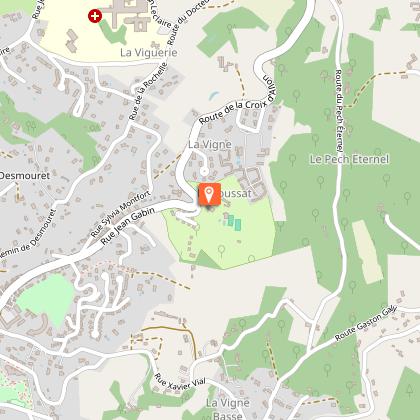
Task: Click the La Vigne locality label
Action: tap(210, 144)
